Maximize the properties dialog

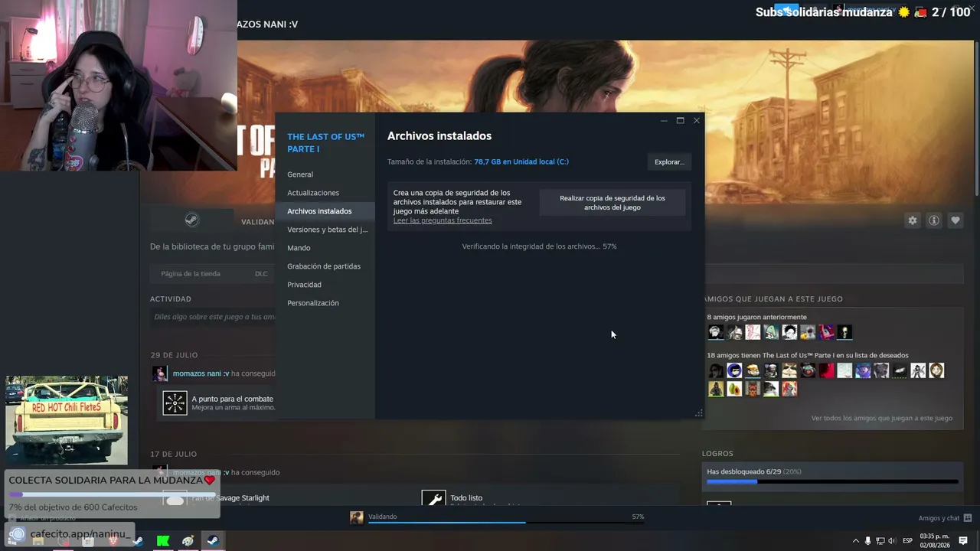tap(680, 120)
